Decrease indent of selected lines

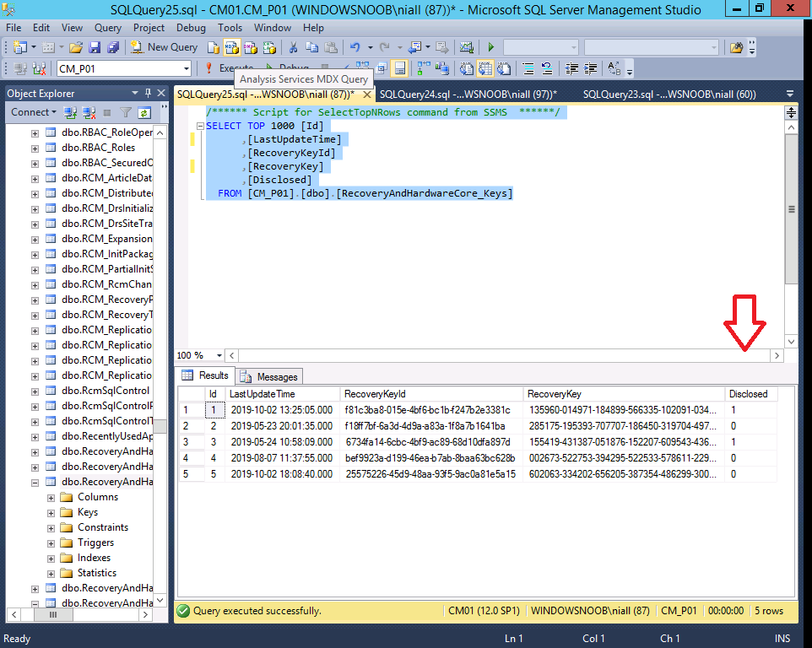point(571,68)
